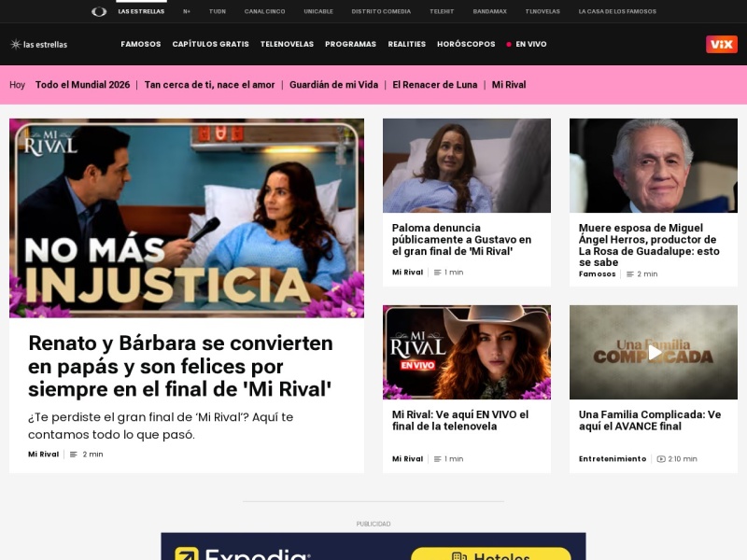
Task: Open El Renacer de Luna topic link
Action: pyautogui.click(x=434, y=85)
